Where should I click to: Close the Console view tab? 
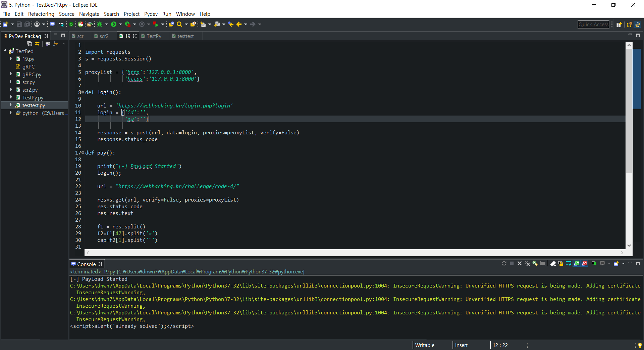[x=100, y=264]
